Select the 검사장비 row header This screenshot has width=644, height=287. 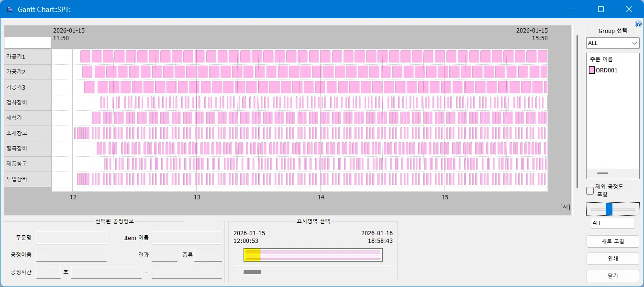tap(28, 103)
